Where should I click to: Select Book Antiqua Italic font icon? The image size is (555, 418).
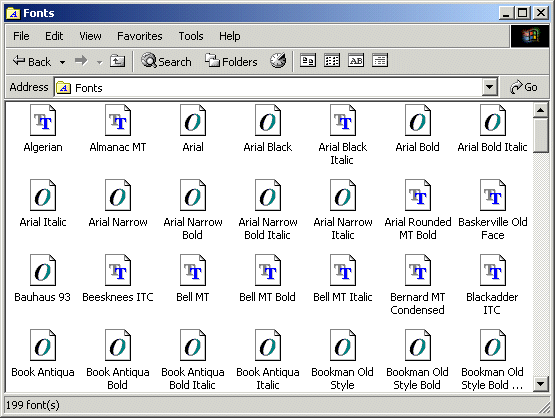268,345
